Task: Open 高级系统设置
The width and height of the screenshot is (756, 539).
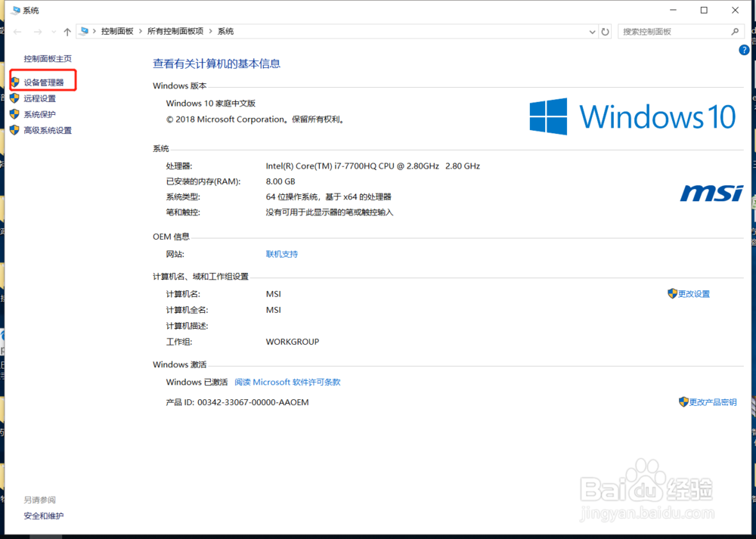Action: 45,130
